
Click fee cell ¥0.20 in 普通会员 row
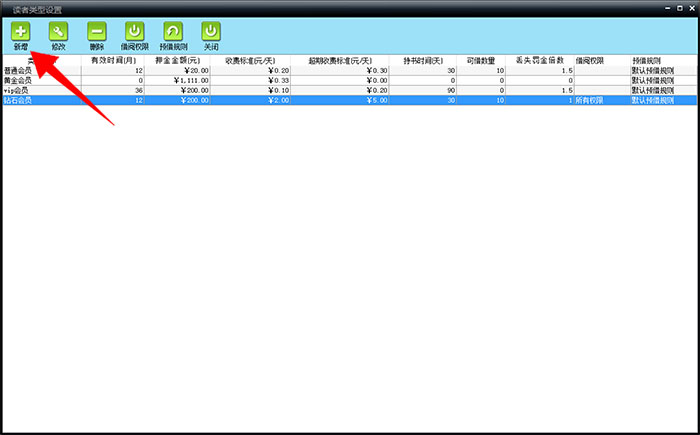250,71
